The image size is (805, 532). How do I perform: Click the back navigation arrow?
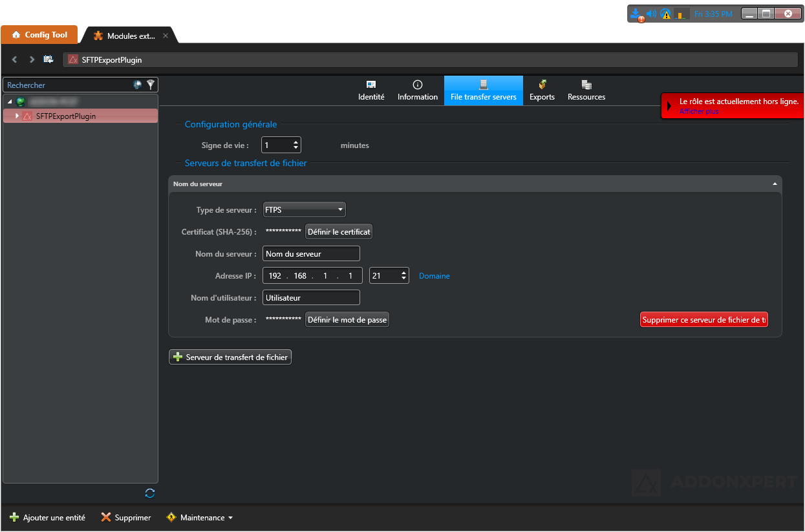[15, 59]
